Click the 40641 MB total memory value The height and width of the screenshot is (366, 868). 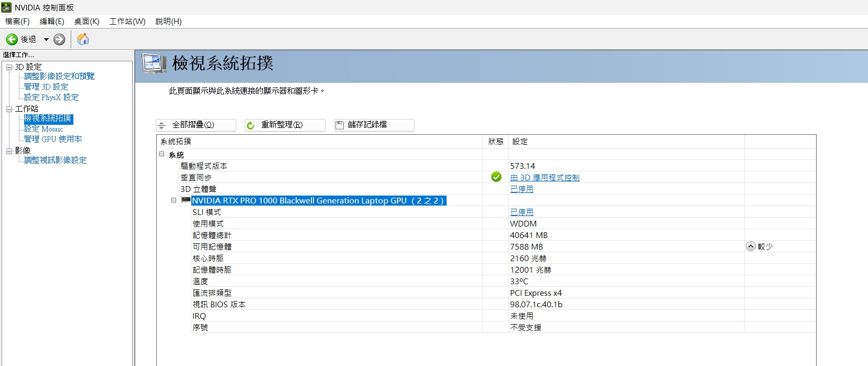[529, 235]
